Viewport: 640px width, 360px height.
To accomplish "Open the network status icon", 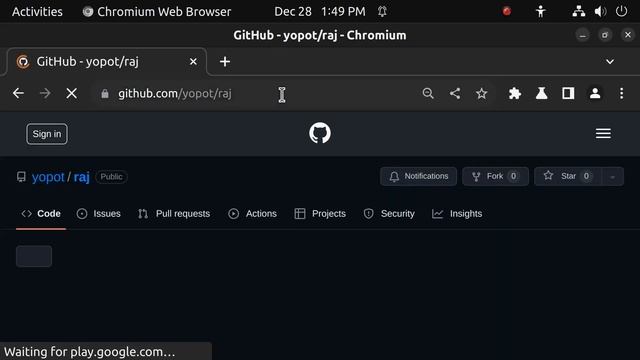I will pyautogui.click(x=578, y=11).
